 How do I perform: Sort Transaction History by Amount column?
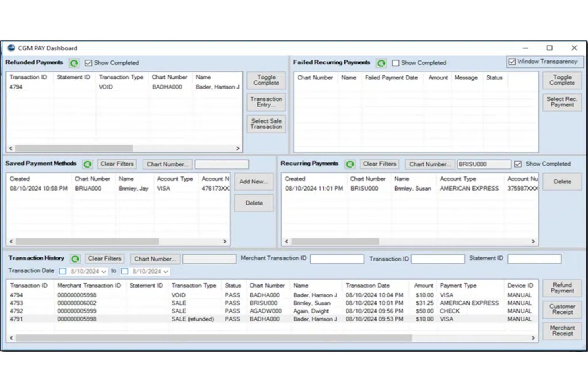point(424,286)
